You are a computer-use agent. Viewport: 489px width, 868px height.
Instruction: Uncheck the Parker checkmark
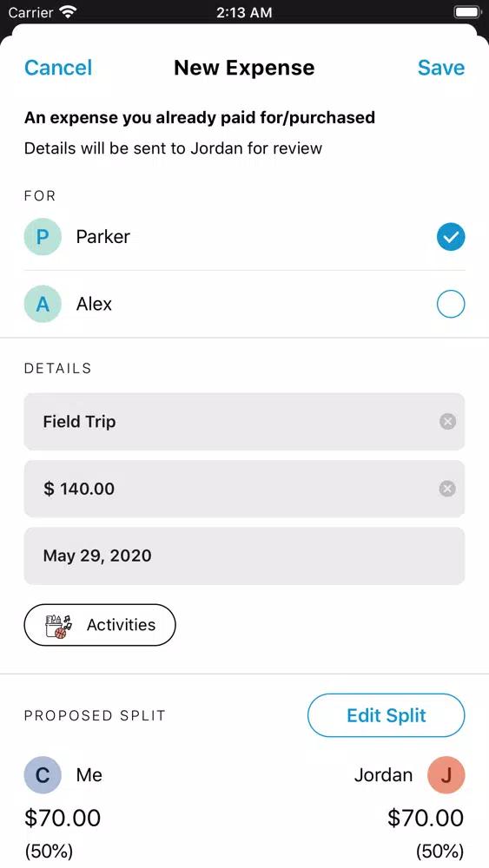tap(451, 237)
